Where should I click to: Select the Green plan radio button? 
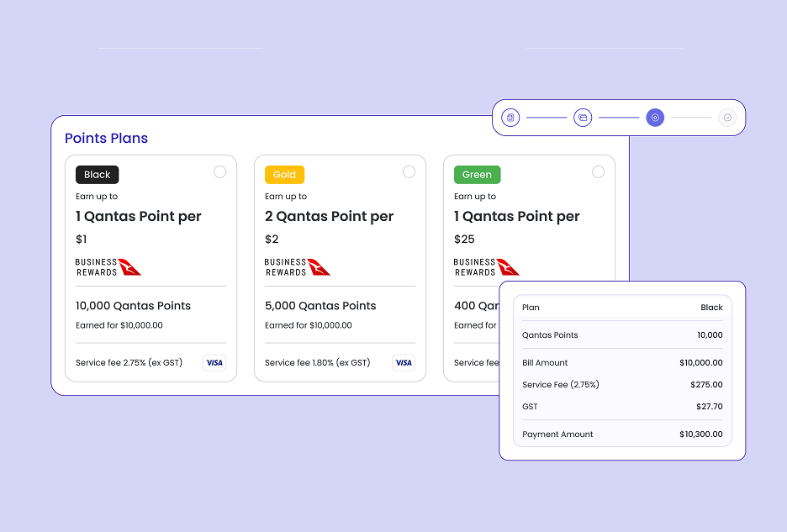pos(599,172)
